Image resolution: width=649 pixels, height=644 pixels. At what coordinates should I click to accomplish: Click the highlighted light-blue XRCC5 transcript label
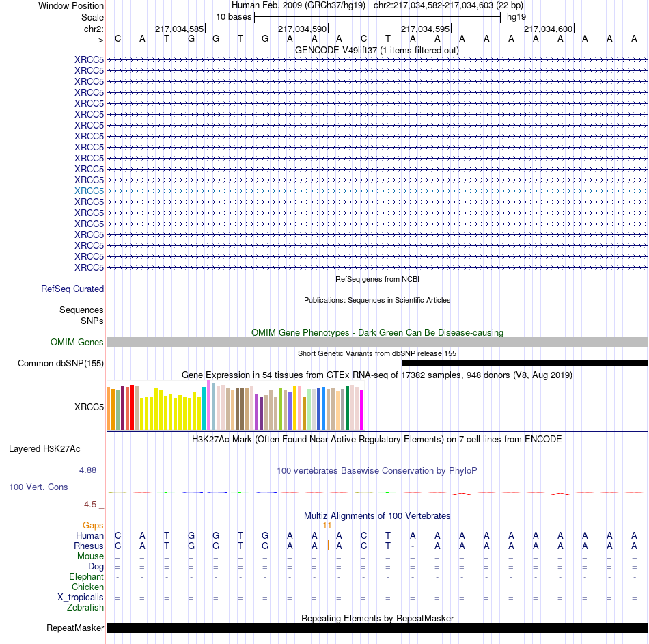pyautogui.click(x=89, y=191)
